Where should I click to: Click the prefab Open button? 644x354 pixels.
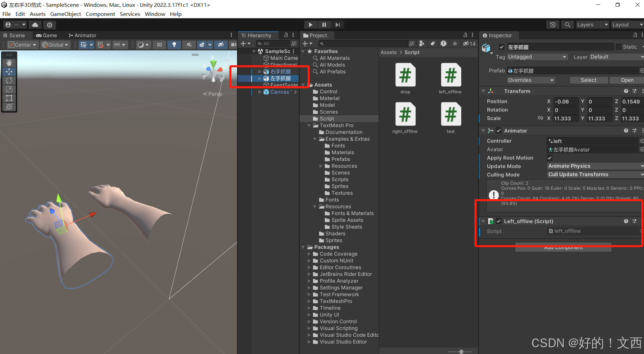[x=627, y=80]
